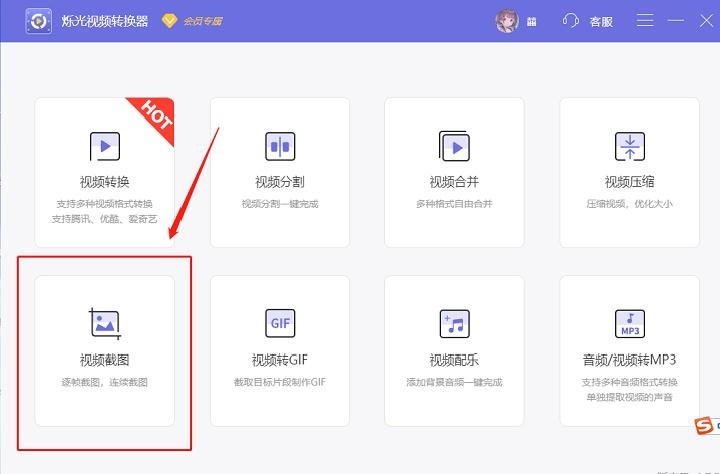
Task: Click the username beside the avatar
Action: click(532, 22)
